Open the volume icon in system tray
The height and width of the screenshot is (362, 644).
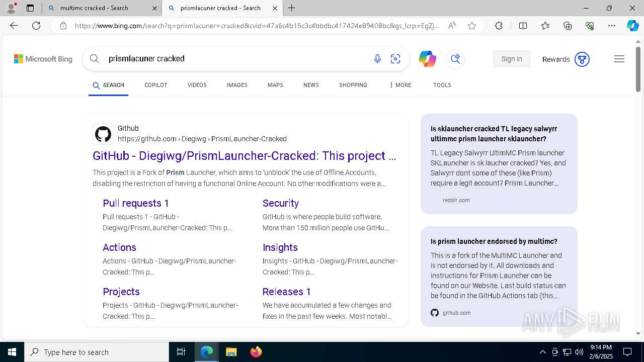(579, 352)
